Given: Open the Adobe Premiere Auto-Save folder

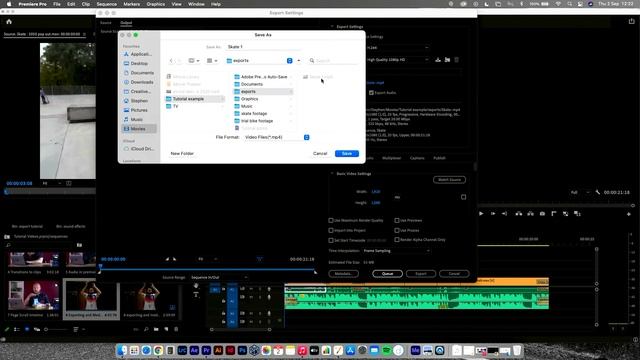Looking at the screenshot, I should click(263, 77).
